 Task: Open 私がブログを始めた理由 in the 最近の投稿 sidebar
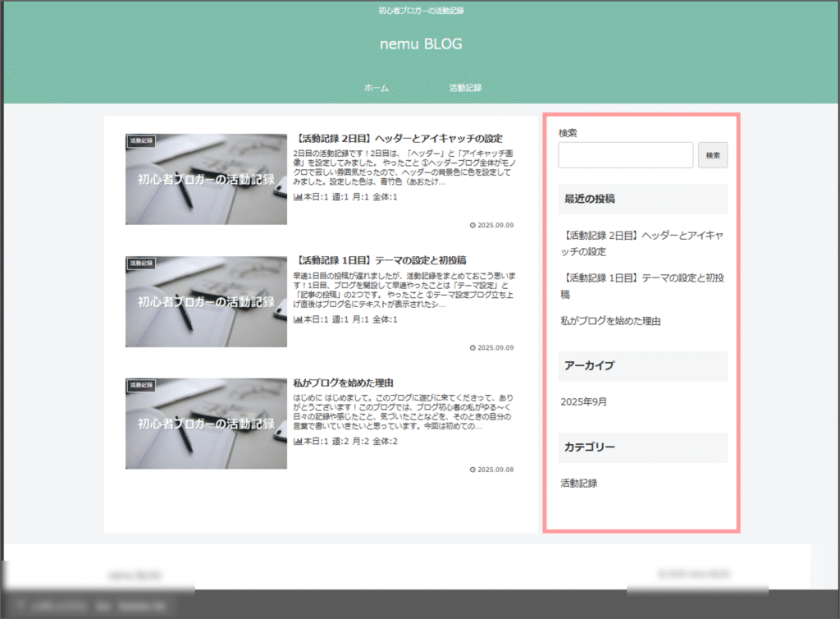point(610,321)
